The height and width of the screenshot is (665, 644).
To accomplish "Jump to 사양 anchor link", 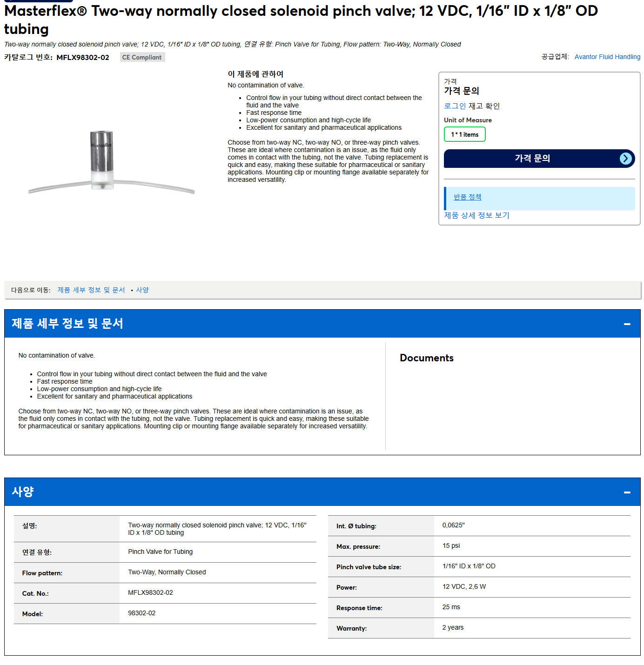I will coord(142,290).
